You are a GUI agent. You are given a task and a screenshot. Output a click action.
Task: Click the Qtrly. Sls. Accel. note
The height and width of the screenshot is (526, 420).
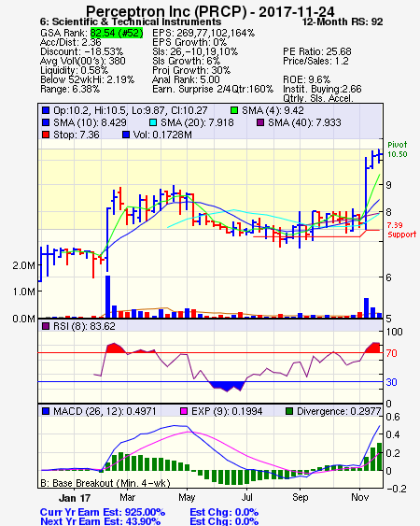click(318, 98)
